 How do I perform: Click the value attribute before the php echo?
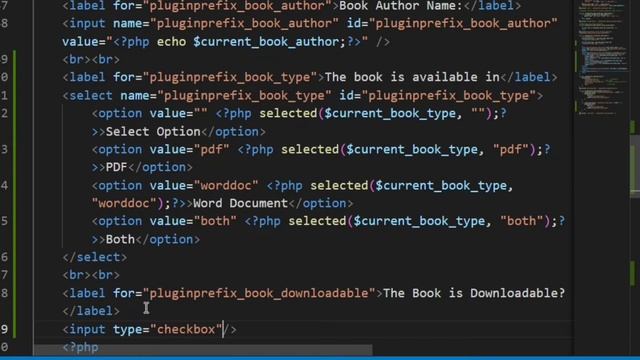click(x=80, y=42)
